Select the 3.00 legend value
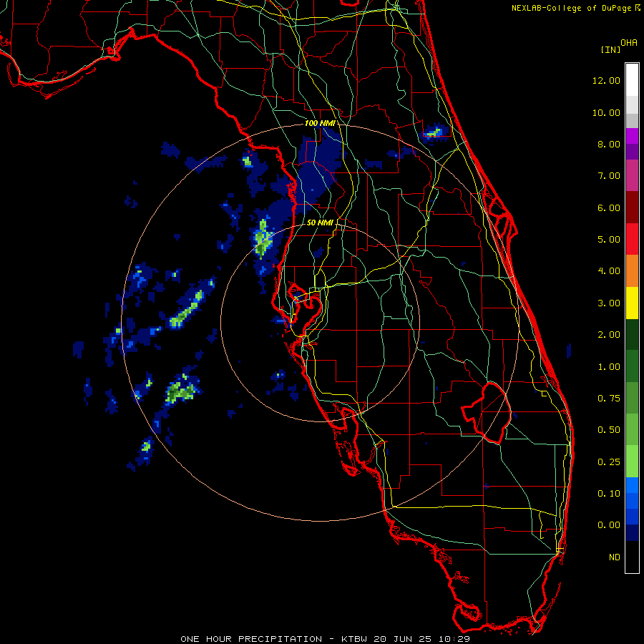This screenshot has height=644, width=644. [x=609, y=303]
